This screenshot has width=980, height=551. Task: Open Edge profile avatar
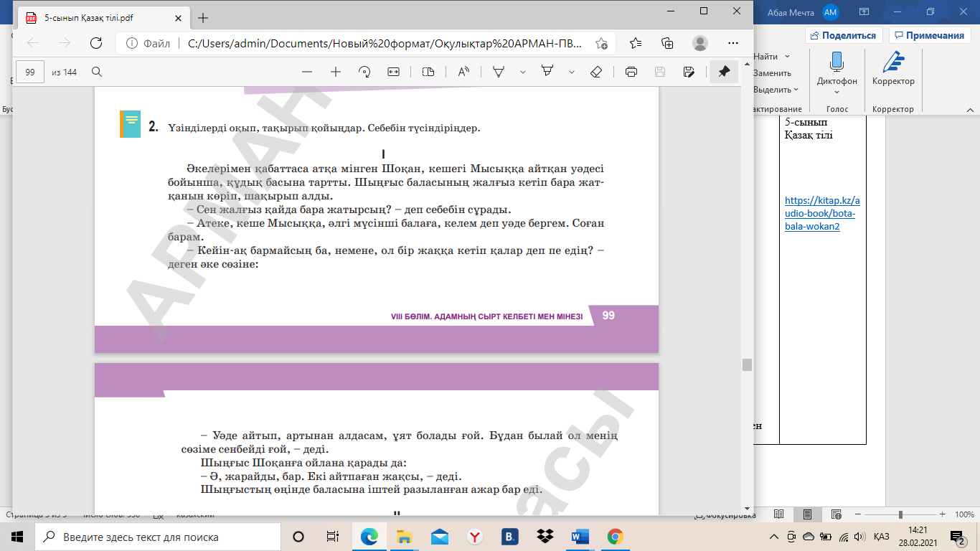click(700, 43)
